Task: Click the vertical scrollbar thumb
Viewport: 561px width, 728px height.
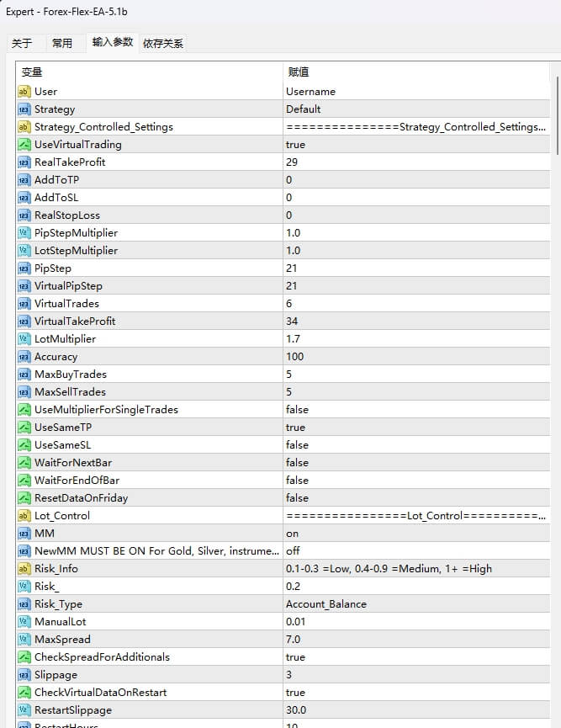Action: (558, 115)
